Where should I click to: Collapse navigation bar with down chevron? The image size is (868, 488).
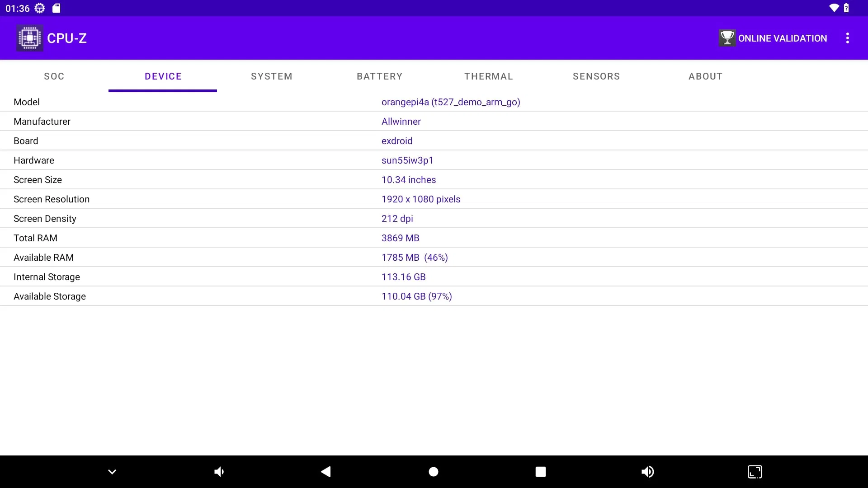tap(112, 472)
